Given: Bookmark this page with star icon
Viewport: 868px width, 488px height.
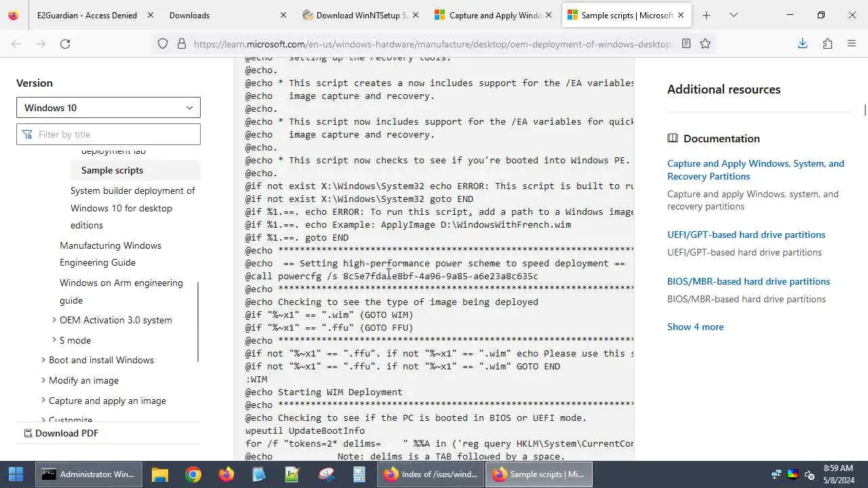Looking at the screenshot, I should [x=705, y=43].
